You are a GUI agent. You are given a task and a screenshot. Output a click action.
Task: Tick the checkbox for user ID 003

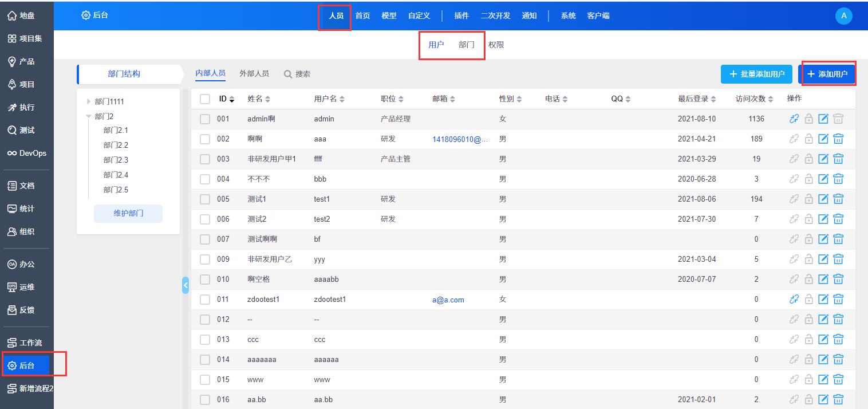pyautogui.click(x=205, y=159)
